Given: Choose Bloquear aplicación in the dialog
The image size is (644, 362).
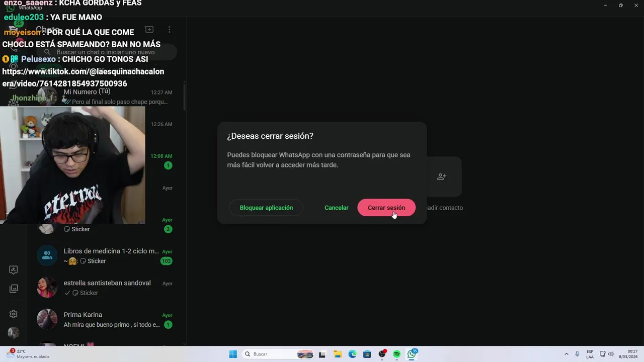Looking at the screenshot, I should tap(266, 208).
